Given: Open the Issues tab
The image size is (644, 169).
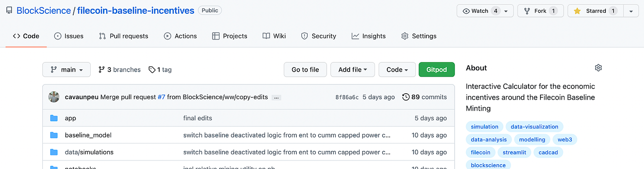Looking at the screenshot, I should [x=69, y=36].
